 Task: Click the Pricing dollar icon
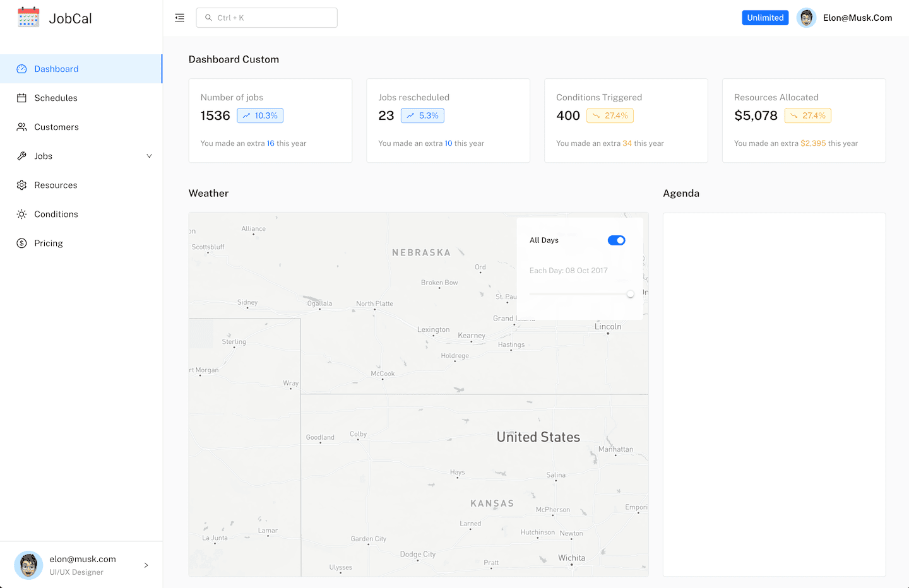22,243
